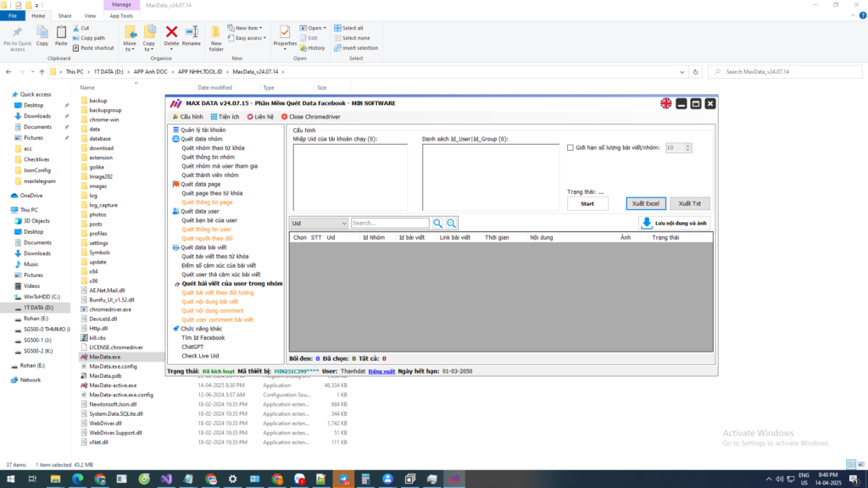Screen dimensions: 868x488
Task: Select Quét nhóm theo từ khóa item
Action: (213, 147)
